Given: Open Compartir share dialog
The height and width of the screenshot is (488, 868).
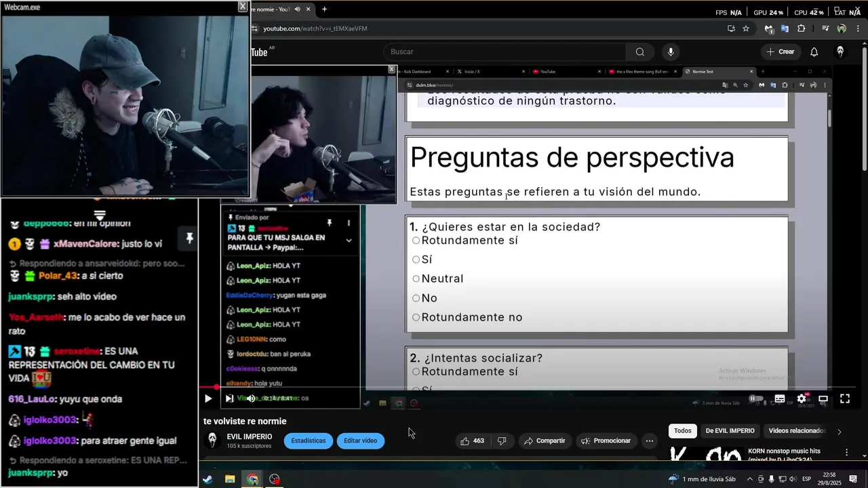Looking at the screenshot, I should [x=545, y=441].
